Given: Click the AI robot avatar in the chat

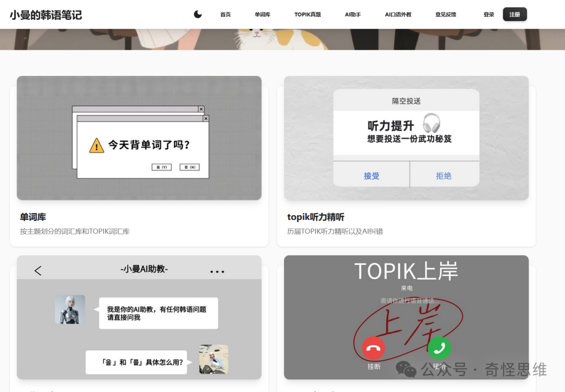Looking at the screenshot, I should (70, 309).
